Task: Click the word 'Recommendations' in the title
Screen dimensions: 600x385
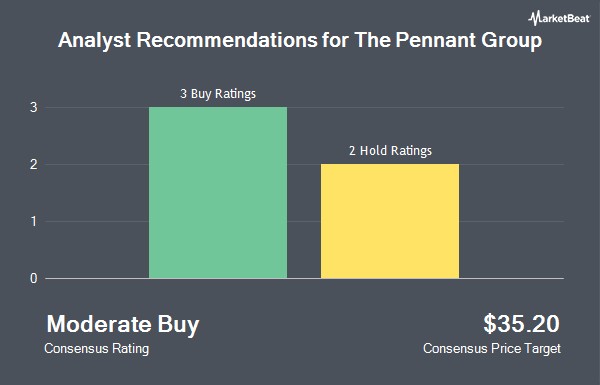Action: tap(227, 40)
